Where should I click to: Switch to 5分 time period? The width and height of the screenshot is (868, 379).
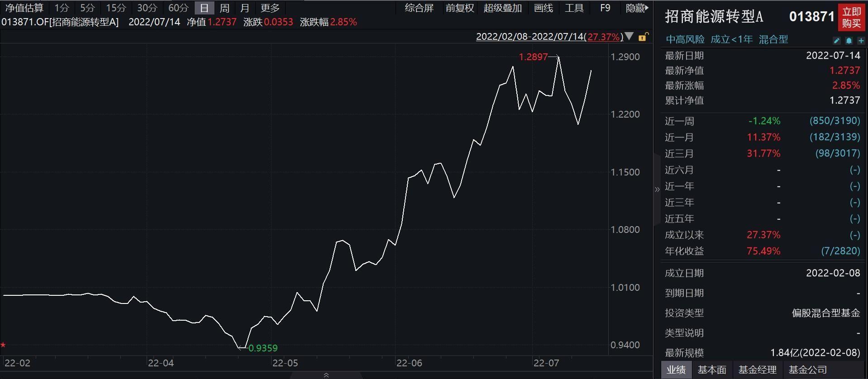(x=87, y=8)
